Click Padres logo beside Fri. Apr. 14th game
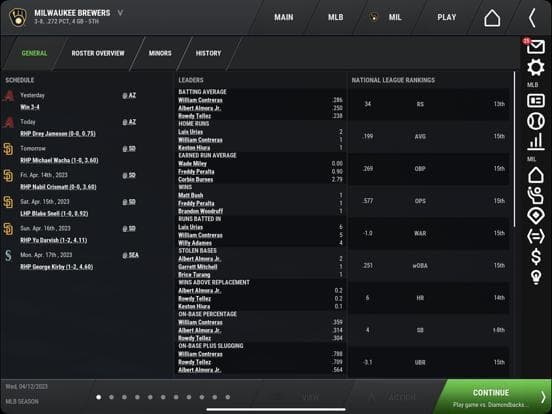Screen dimensions: 552x414 click(8, 175)
